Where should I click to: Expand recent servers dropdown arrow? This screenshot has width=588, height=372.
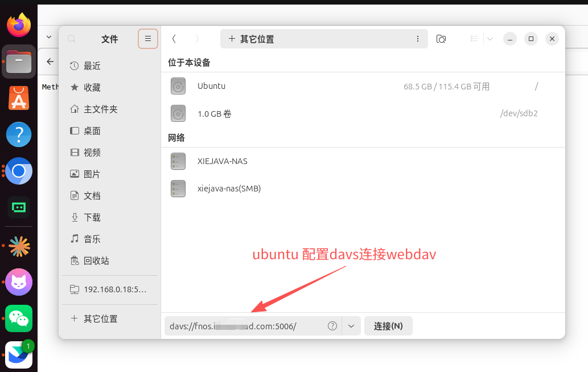click(351, 326)
